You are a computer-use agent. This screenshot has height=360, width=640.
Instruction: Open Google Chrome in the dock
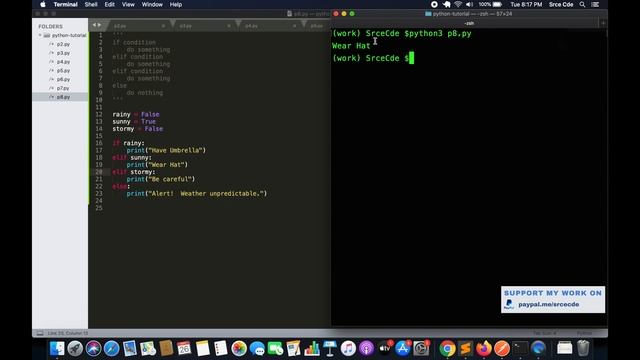447,348
